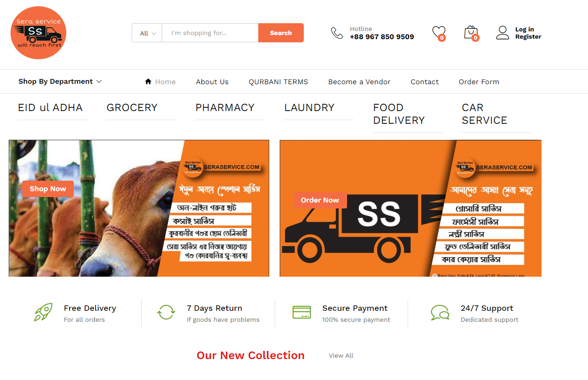
Task: Open the shopping bag cart icon
Action: [470, 32]
